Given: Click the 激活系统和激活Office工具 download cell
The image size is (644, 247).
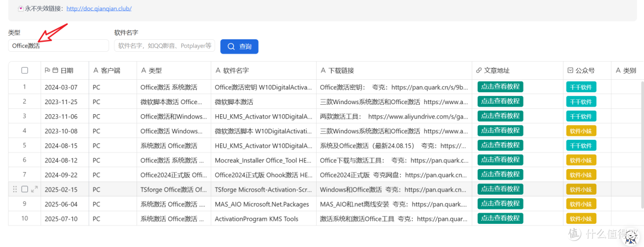Looking at the screenshot, I should [x=394, y=219].
